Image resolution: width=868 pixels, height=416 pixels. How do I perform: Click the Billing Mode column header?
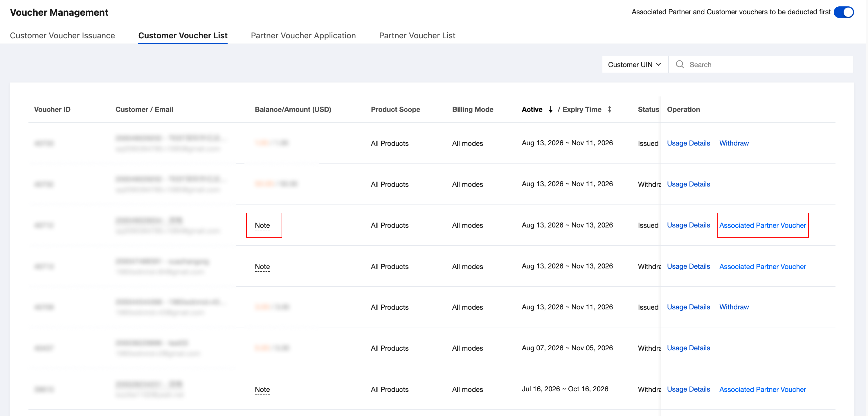(472, 109)
